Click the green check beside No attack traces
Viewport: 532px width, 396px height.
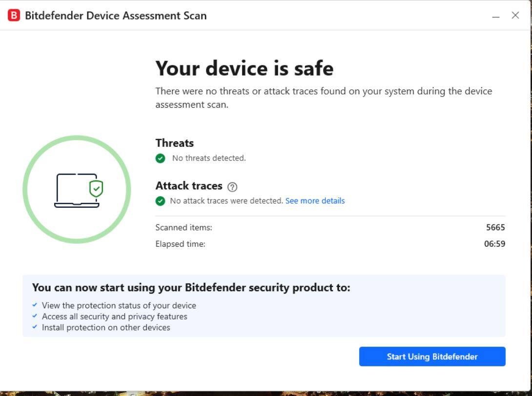point(160,201)
